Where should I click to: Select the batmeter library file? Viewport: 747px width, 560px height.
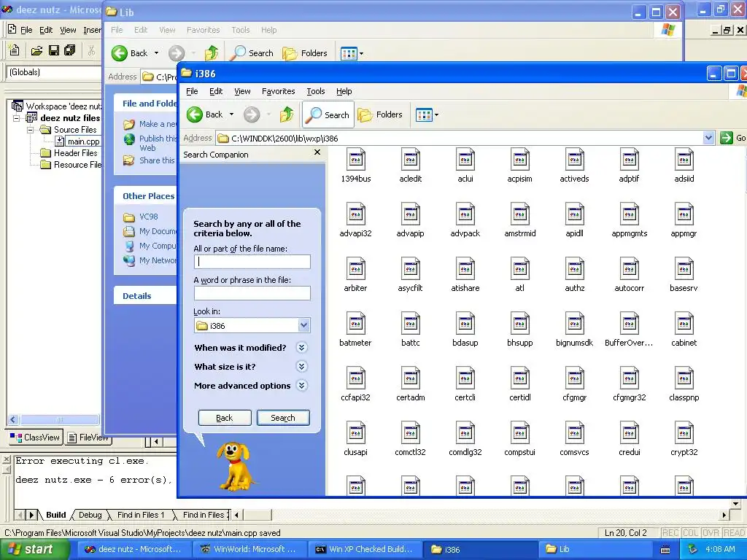(355, 330)
